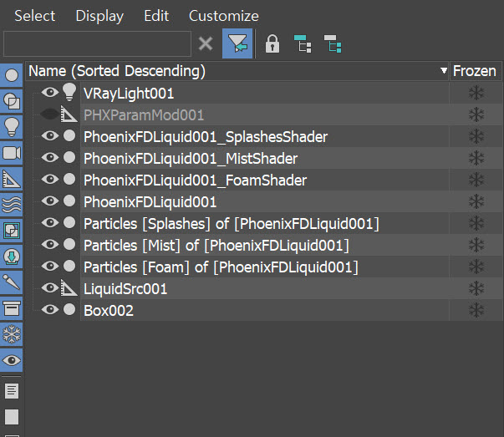Hide Box002 via its eye icon
This screenshot has width=504, height=437.
tap(50, 309)
